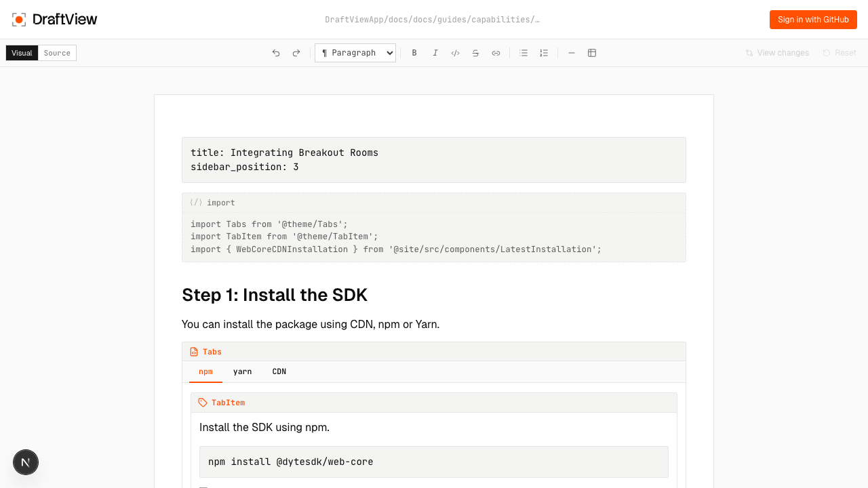868x488 pixels.
Task: Click the DraftView brand name
Action: point(65,20)
